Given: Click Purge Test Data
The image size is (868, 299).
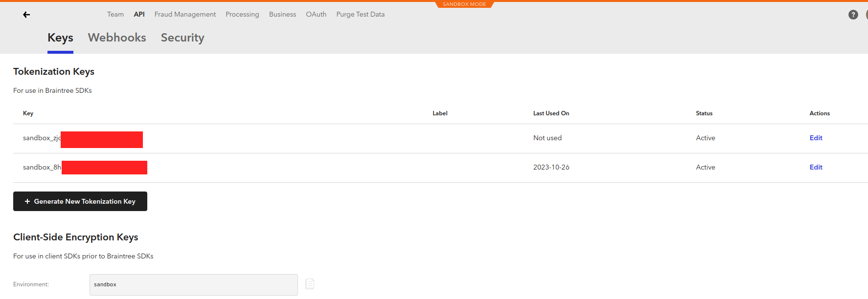Looking at the screenshot, I should (x=360, y=14).
